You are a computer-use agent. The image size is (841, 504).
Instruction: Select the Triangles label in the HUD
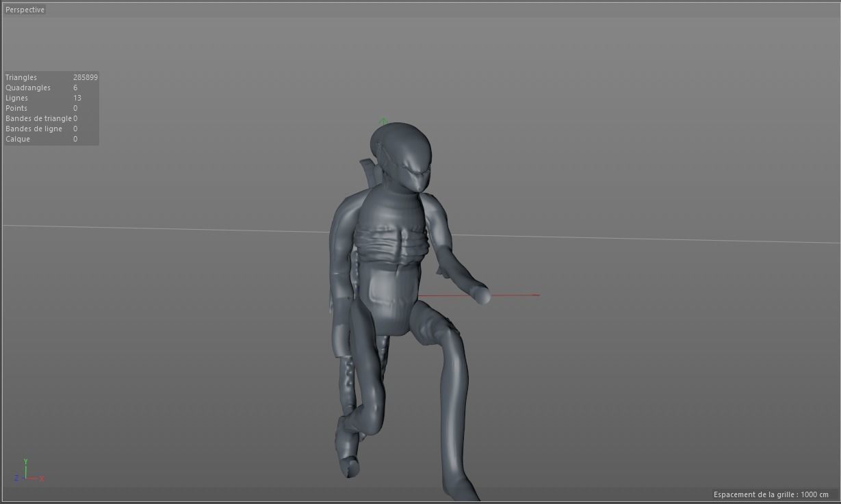[x=21, y=77]
